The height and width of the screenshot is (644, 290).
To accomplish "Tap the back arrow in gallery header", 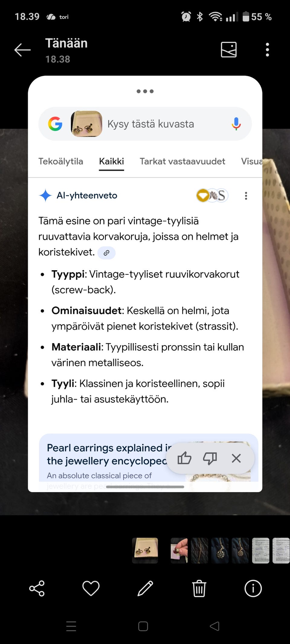I will (x=23, y=50).
